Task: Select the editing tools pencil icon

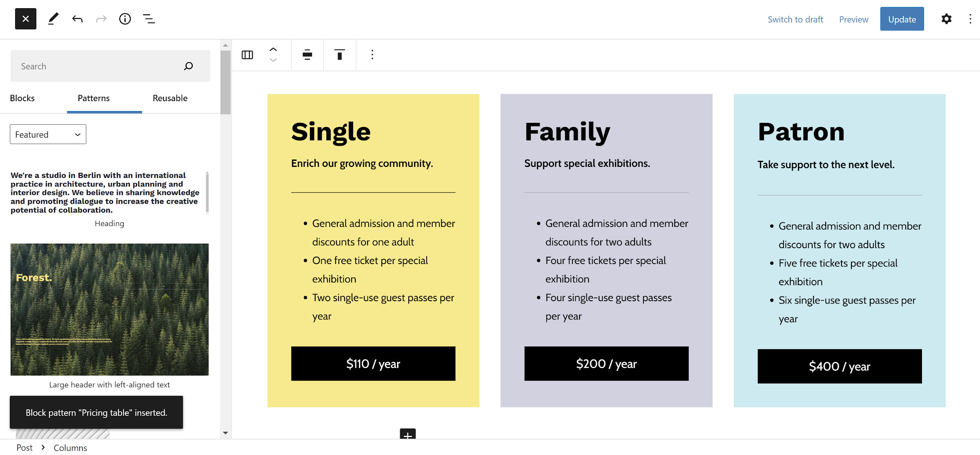Action: point(53,19)
